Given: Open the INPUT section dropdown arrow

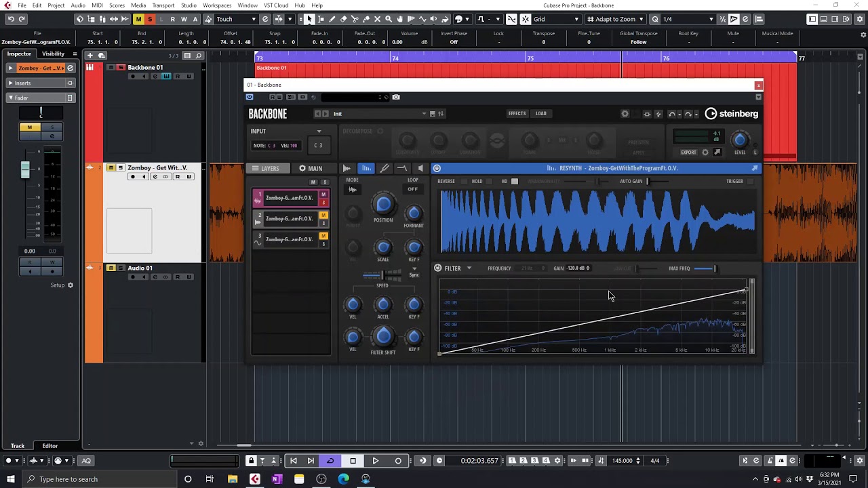Looking at the screenshot, I should pyautogui.click(x=319, y=131).
